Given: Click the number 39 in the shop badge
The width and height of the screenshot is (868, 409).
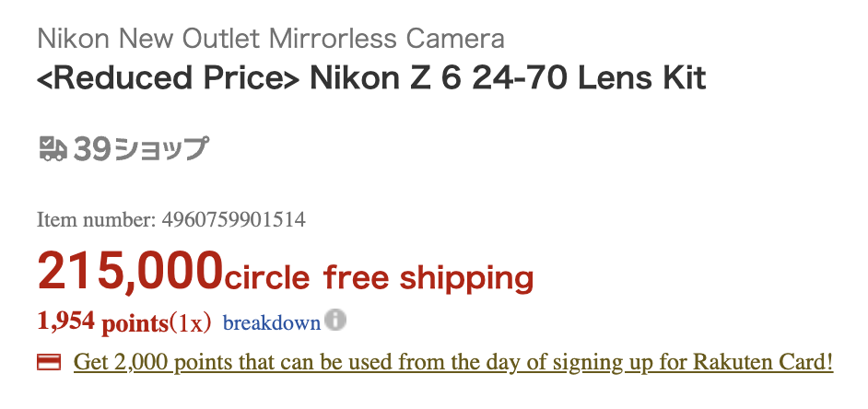Looking at the screenshot, I should pyautogui.click(x=90, y=148).
